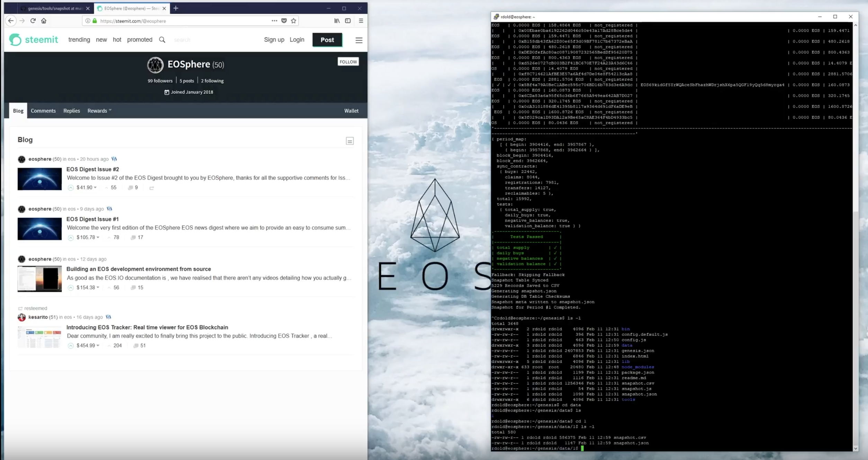Open a new browser tab
The height and width of the screenshot is (460, 868).
(x=176, y=8)
